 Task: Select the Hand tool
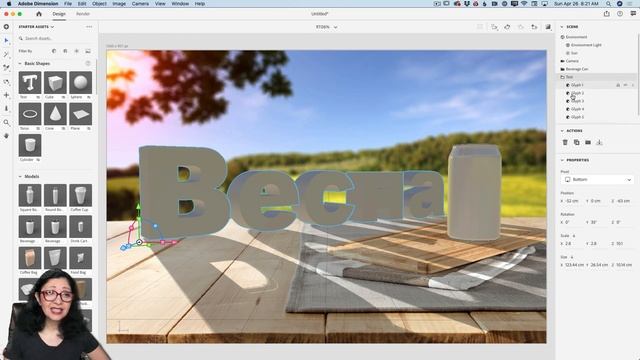(x=6, y=136)
